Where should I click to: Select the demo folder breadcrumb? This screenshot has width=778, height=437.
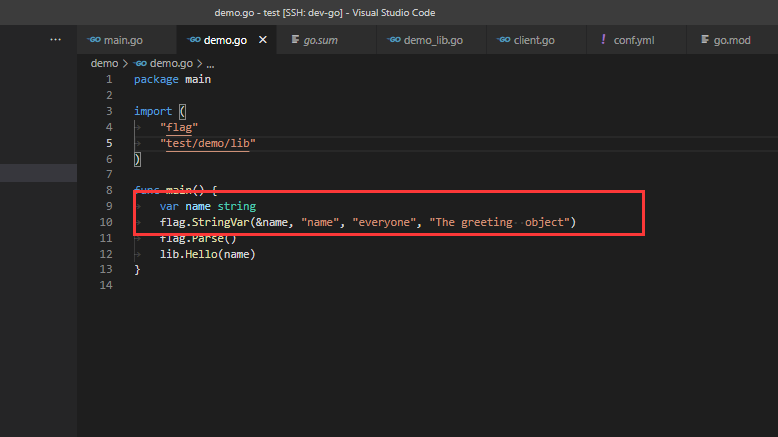[x=104, y=63]
